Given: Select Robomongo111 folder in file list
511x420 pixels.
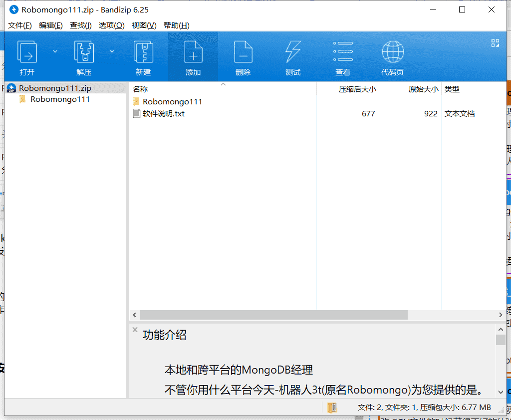Looking at the screenshot, I should click(172, 102).
